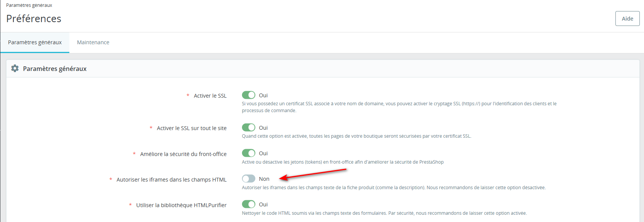Turn off Activer le SSL sur tout le site
This screenshot has height=222, width=644.
[x=248, y=127]
